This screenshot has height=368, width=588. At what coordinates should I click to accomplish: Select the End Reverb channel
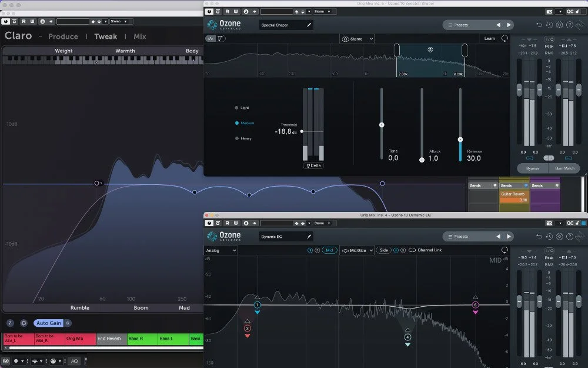111,339
